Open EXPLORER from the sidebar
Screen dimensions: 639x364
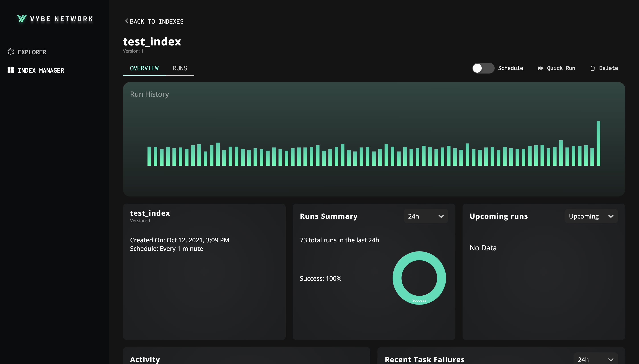point(32,52)
